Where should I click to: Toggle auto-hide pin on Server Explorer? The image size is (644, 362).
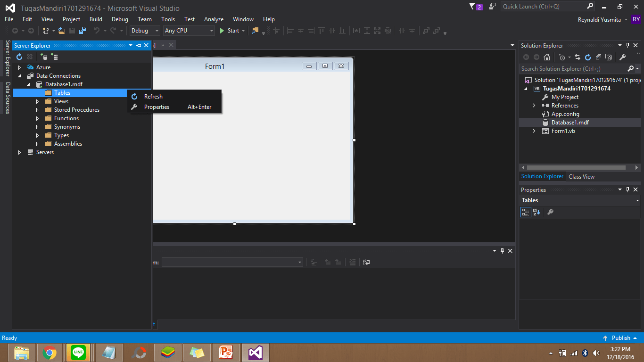point(138,46)
